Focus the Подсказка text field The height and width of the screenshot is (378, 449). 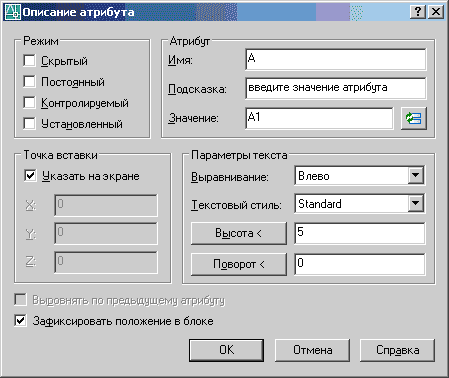(x=336, y=88)
